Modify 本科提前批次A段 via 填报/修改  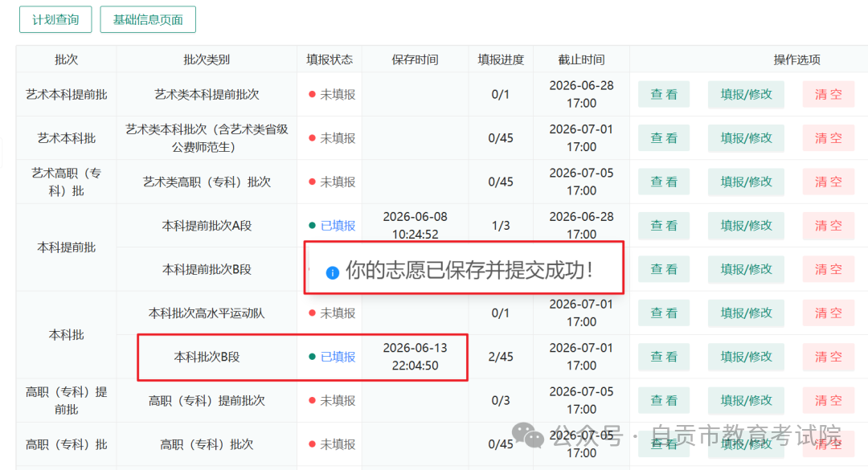746,225
